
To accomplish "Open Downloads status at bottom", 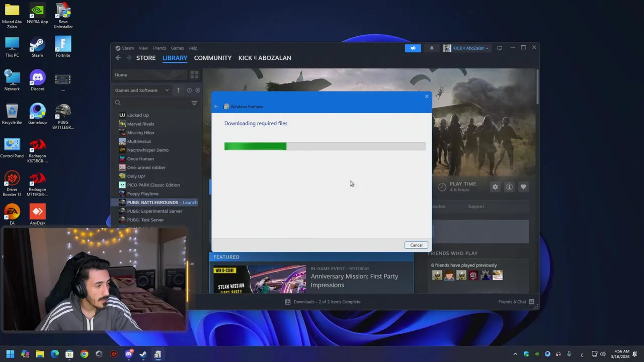I will pyautogui.click(x=323, y=302).
